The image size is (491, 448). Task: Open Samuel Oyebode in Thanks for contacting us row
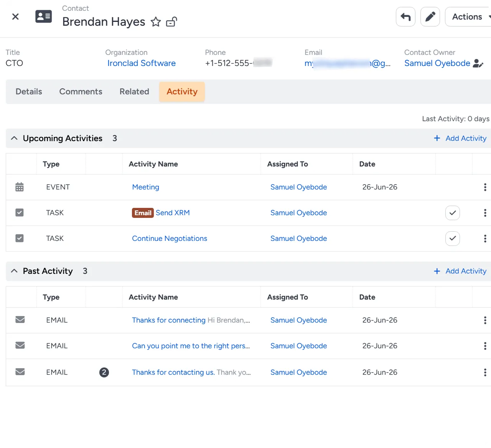(x=299, y=372)
